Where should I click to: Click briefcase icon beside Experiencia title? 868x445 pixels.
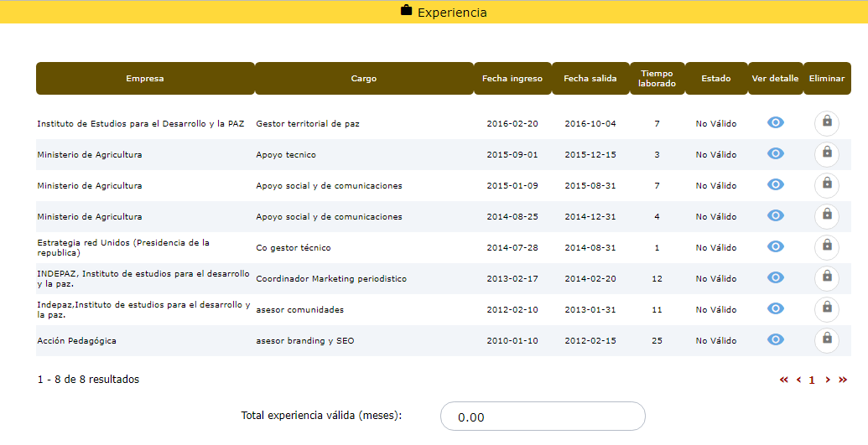click(407, 12)
